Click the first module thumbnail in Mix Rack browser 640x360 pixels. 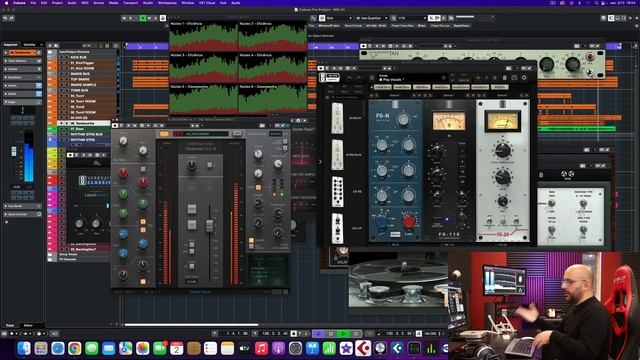338,118
